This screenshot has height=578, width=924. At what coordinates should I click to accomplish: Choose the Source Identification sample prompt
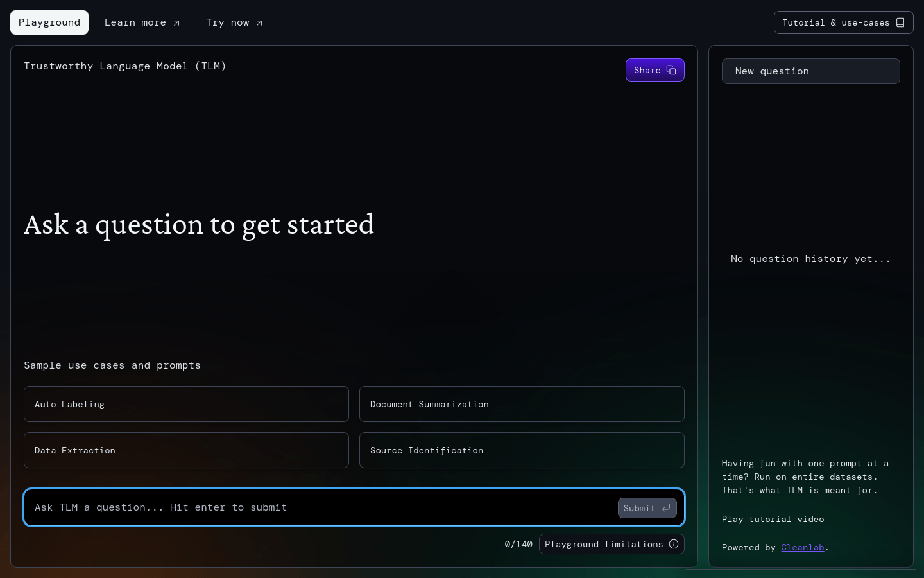(x=522, y=450)
